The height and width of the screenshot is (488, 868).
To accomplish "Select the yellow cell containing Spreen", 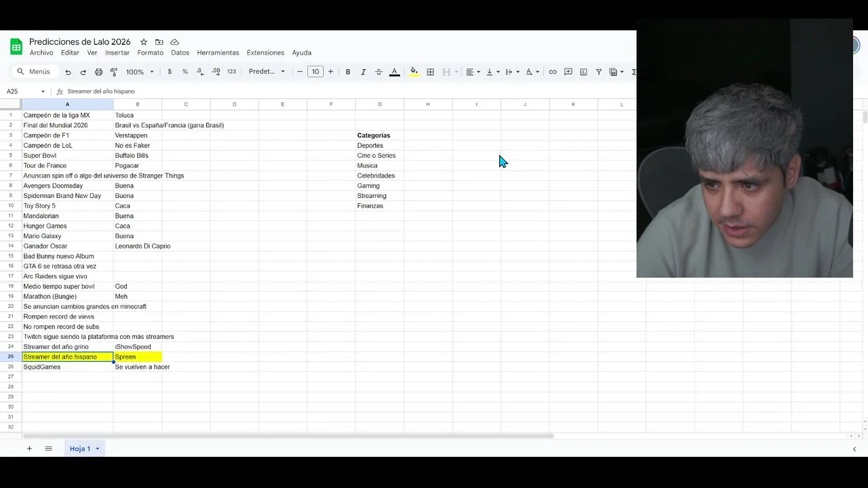I will [138, 357].
